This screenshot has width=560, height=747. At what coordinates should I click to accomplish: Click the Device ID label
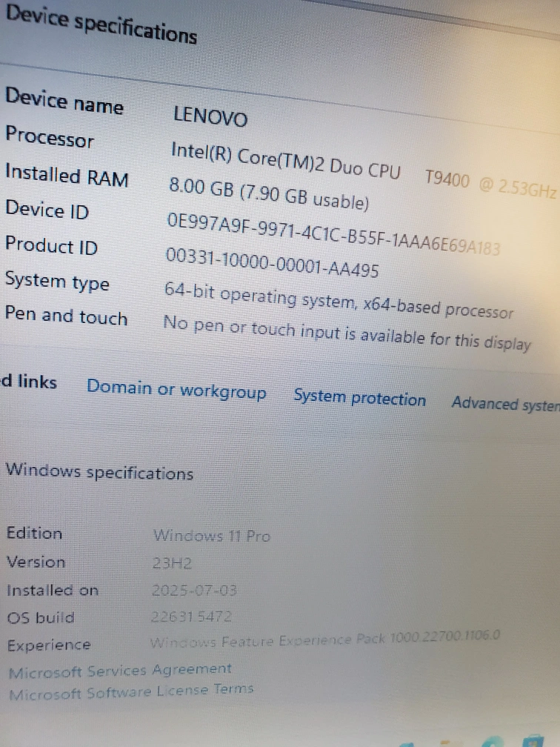(x=47, y=210)
